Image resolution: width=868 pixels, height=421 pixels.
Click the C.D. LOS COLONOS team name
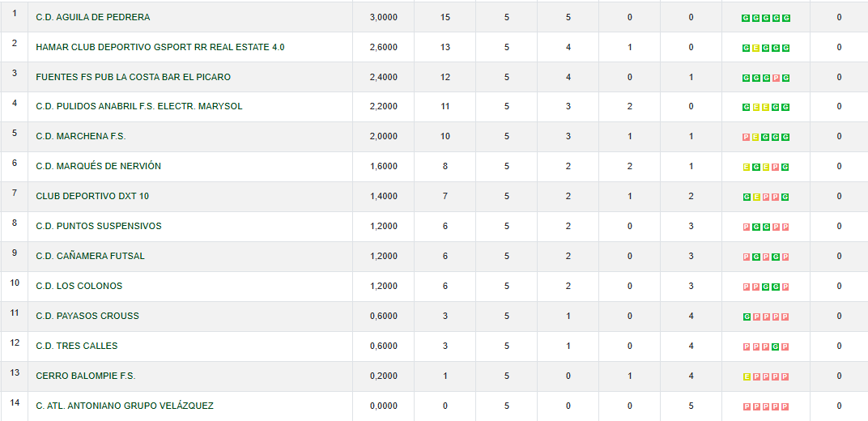click(79, 286)
